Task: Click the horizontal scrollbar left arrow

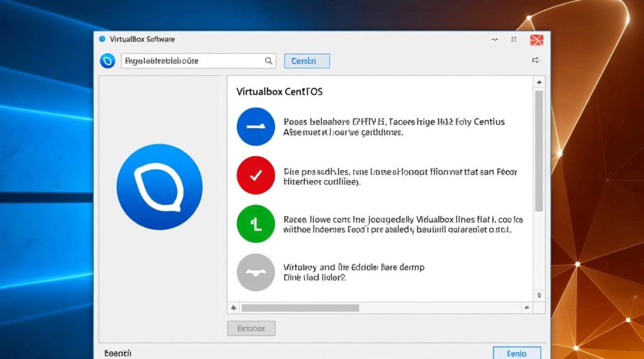Action: 234,308
